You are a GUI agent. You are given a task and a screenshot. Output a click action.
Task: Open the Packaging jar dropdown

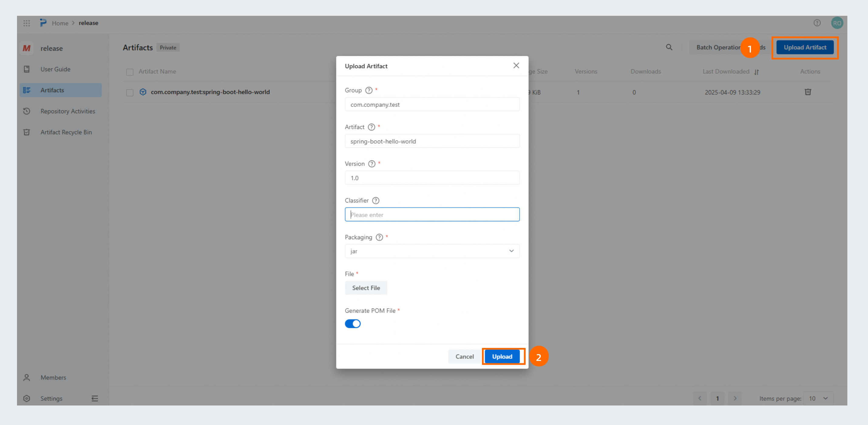(432, 251)
